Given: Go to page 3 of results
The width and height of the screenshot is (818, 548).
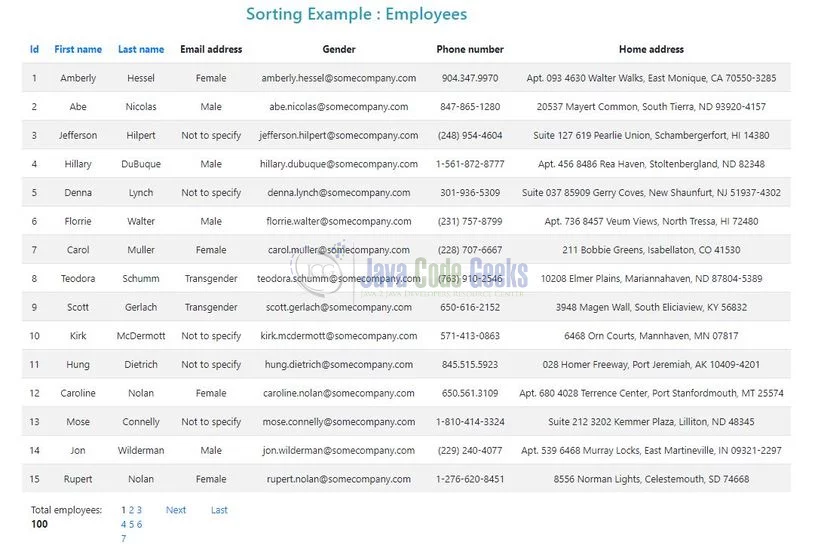Looking at the screenshot, I should pos(139,510).
